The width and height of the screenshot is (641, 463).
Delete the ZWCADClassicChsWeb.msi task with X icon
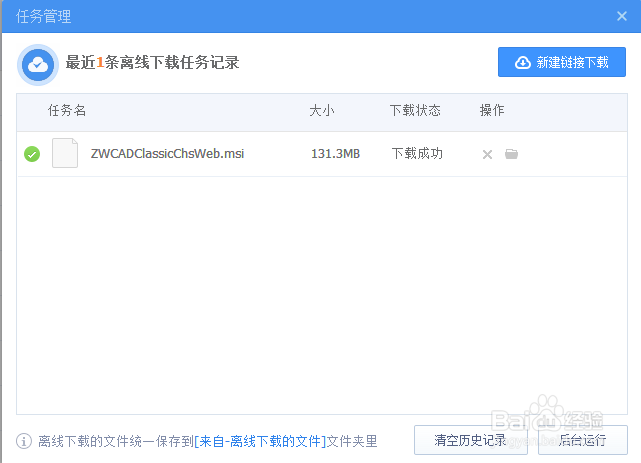[x=487, y=154]
